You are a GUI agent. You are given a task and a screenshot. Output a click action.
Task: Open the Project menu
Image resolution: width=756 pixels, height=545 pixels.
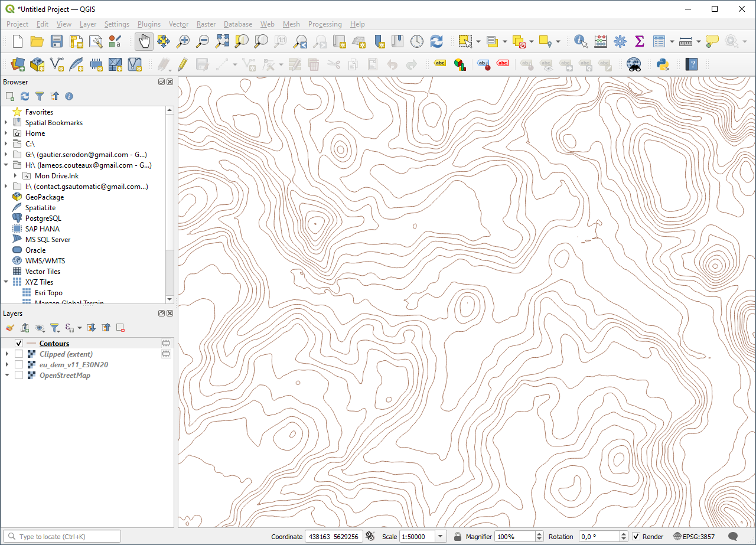17,24
